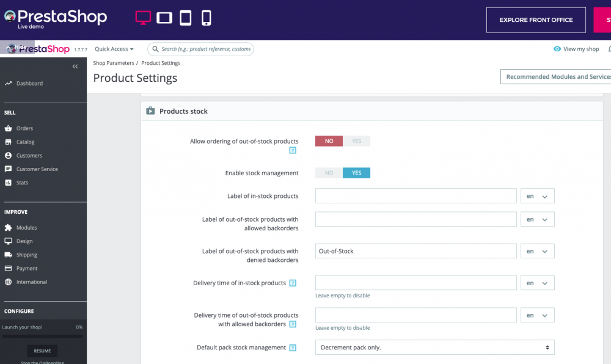This screenshot has height=364, width=611.
Task: Expand the Quick Access dropdown
Action: click(x=114, y=49)
